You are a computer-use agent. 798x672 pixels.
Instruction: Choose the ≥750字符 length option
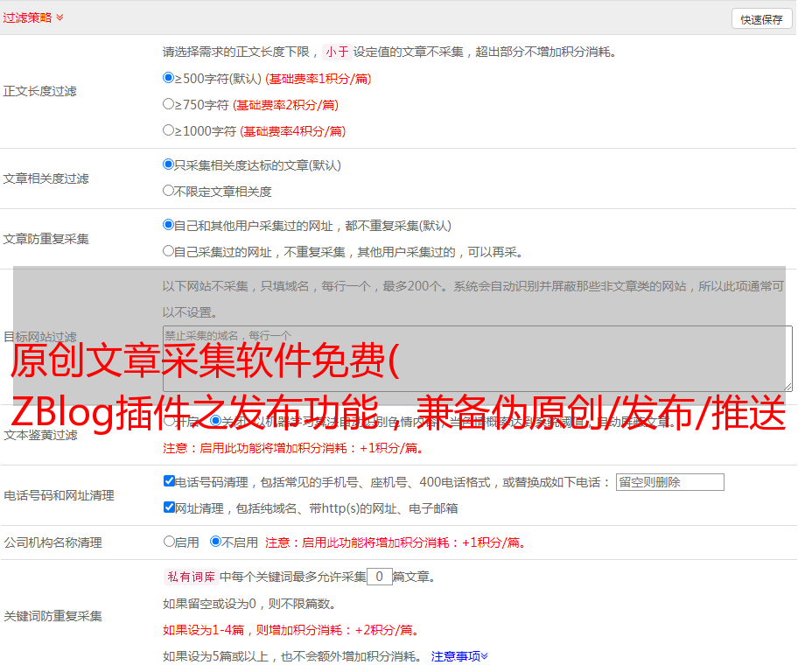click(168, 104)
